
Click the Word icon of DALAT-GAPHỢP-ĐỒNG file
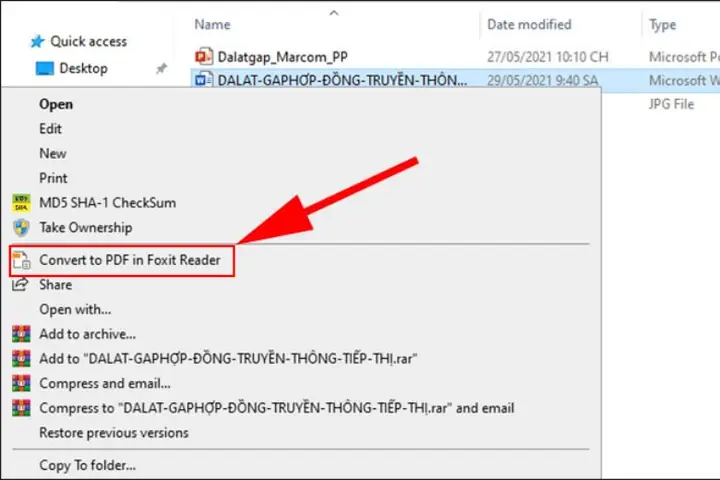coord(204,80)
